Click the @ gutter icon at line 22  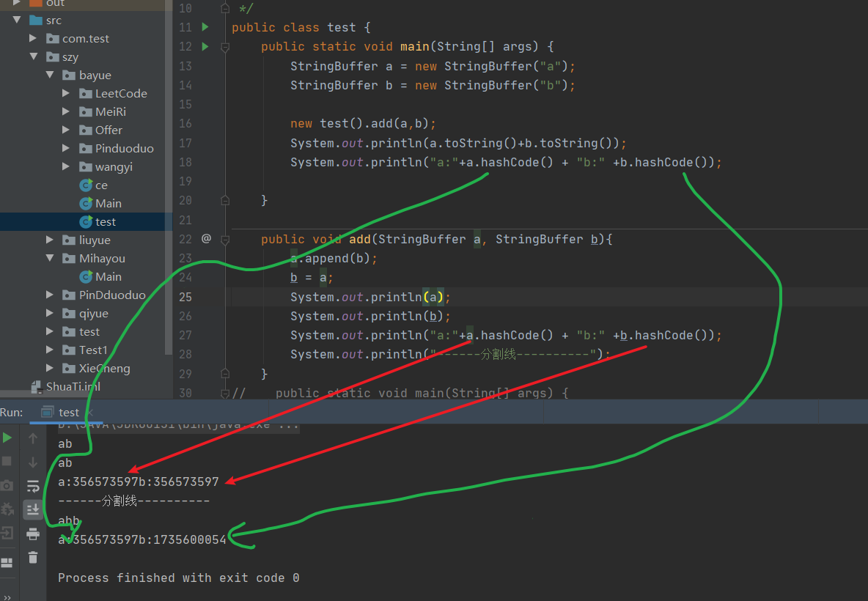[x=206, y=238]
